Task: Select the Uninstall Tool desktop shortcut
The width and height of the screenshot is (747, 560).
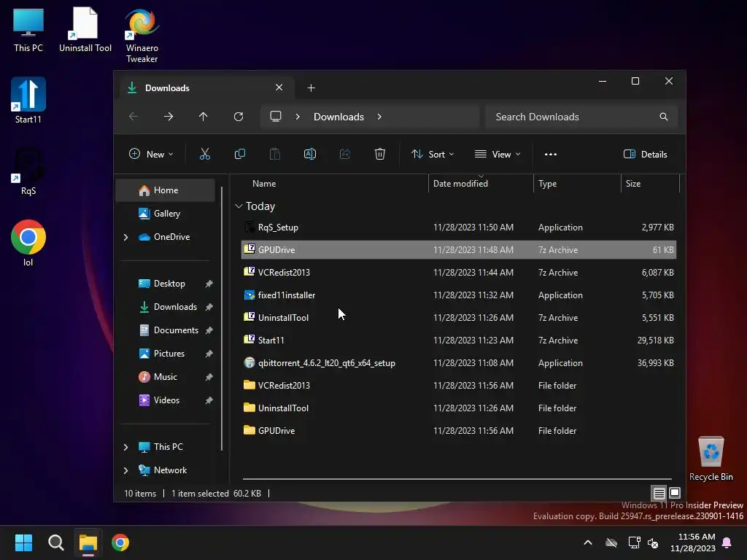Action: [x=85, y=29]
